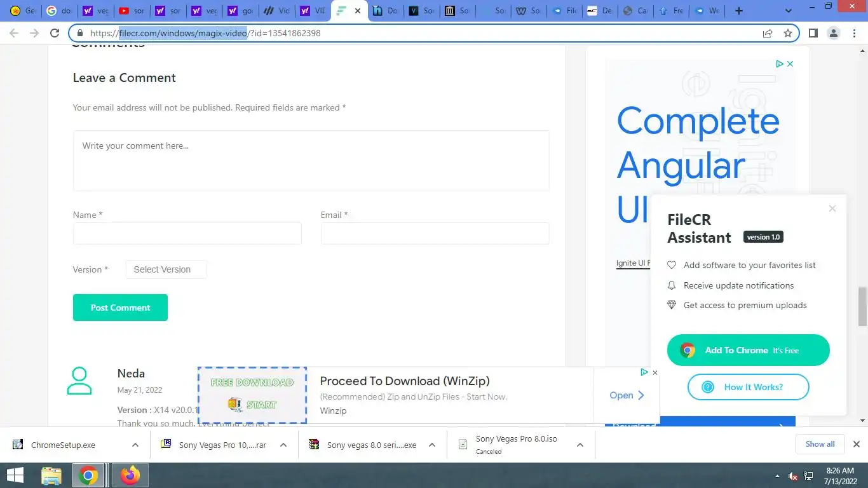Click the heart favorites icon
Image resolution: width=868 pixels, height=488 pixels.
pyautogui.click(x=672, y=265)
